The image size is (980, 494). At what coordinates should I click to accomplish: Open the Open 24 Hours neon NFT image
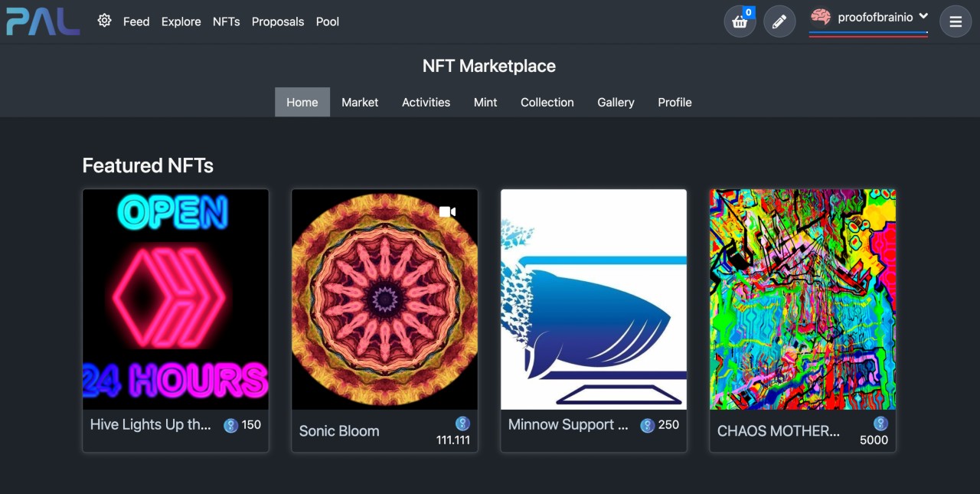tap(176, 299)
